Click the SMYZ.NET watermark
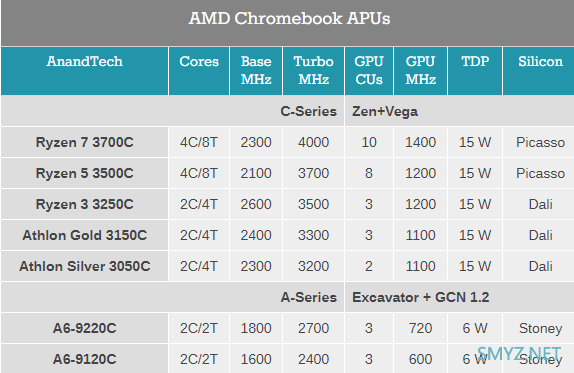 click(519, 353)
